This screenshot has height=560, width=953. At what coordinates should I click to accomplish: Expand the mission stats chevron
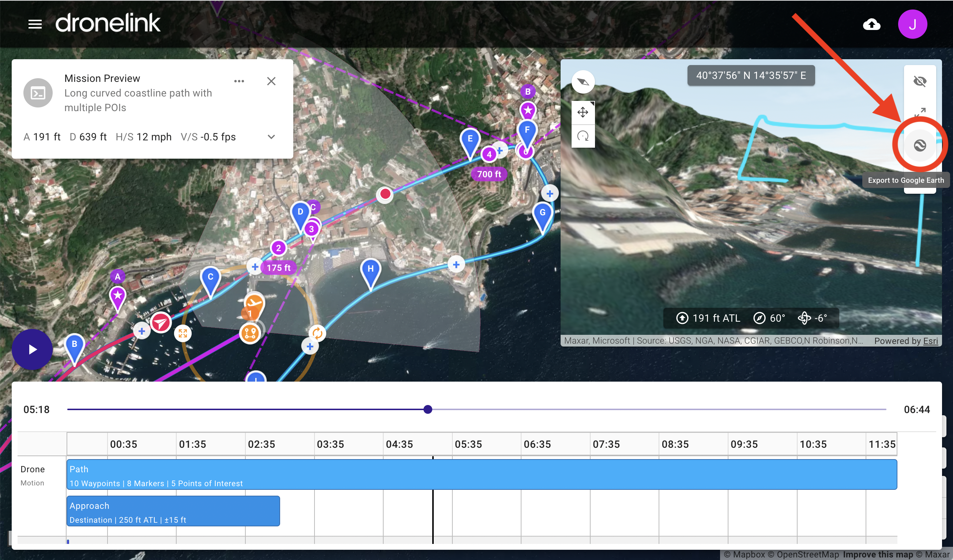pos(271,136)
